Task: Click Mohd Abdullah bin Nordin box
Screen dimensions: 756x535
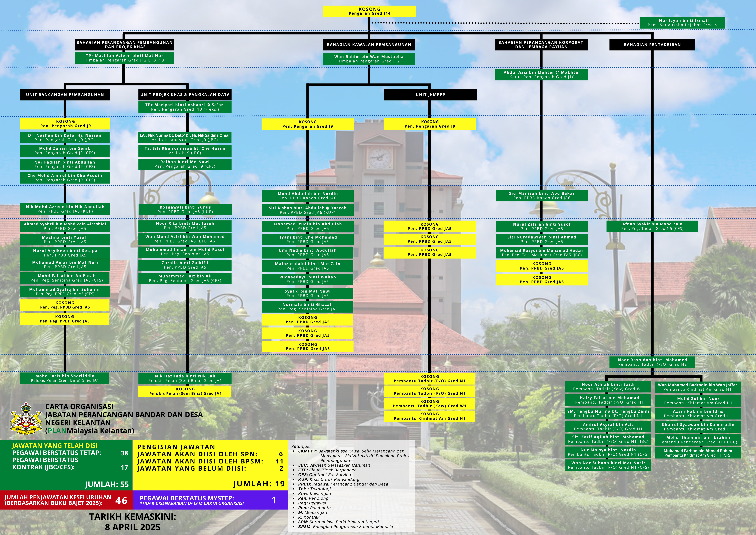Action: tap(307, 196)
